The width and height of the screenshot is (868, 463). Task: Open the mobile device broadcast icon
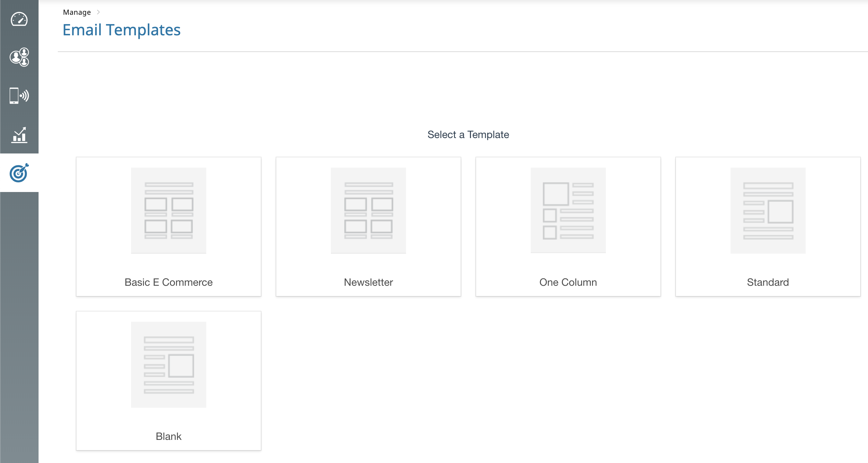(19, 96)
